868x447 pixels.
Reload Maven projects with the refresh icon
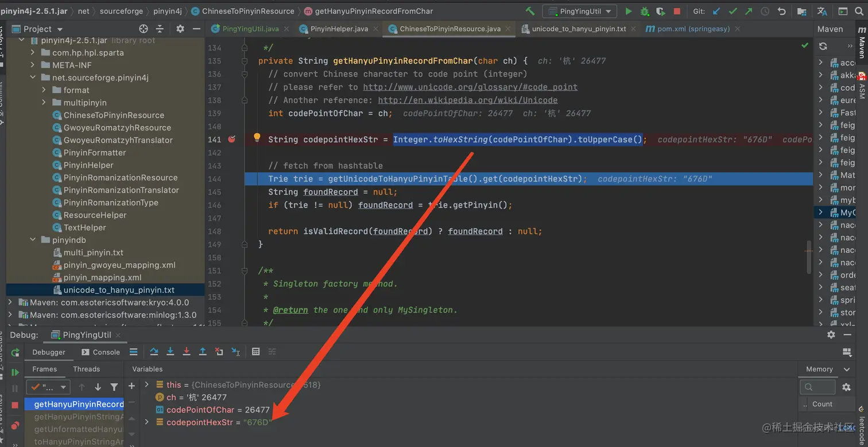[x=823, y=46]
